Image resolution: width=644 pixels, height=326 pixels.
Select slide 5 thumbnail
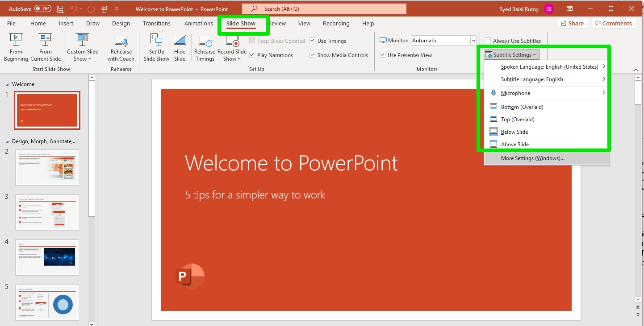47,302
